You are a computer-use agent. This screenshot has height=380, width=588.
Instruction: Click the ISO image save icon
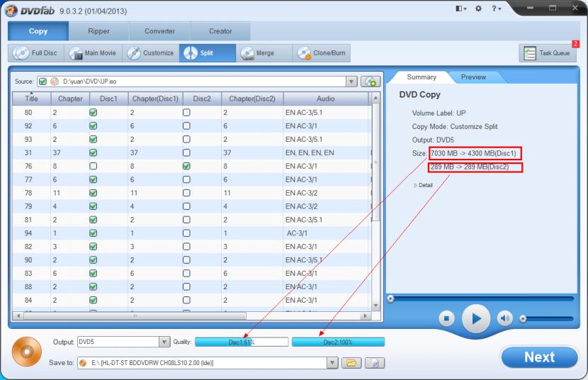click(x=374, y=363)
